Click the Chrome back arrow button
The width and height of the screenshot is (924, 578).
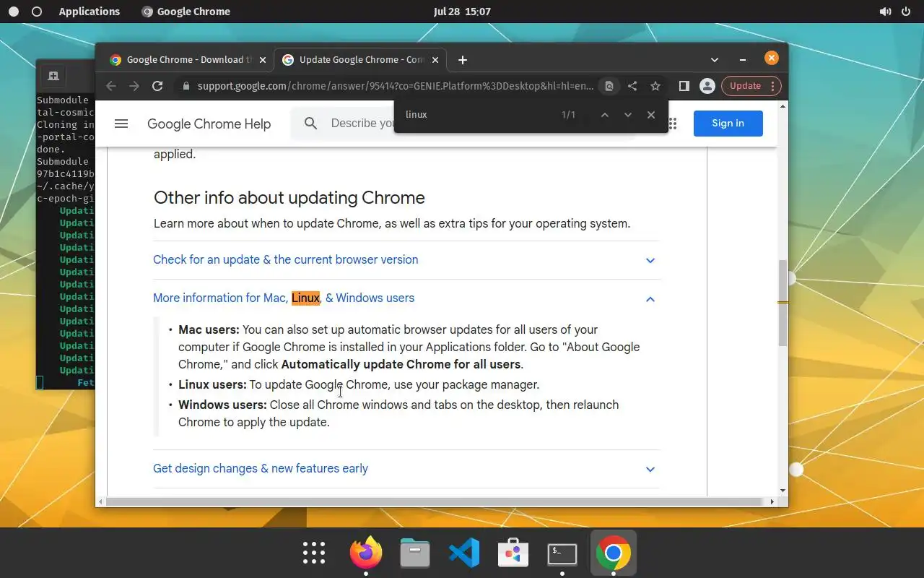tap(110, 86)
